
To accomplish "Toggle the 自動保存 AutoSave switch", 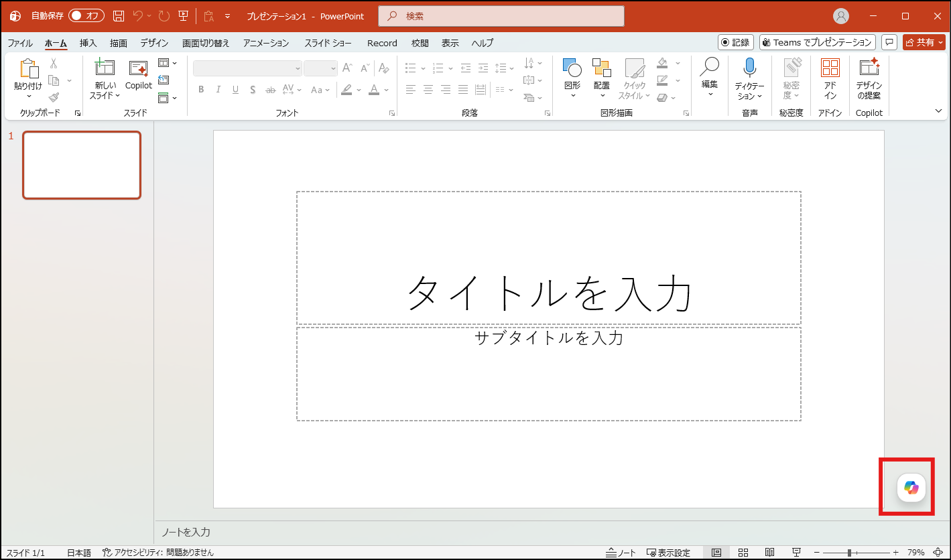I will 86,15.
